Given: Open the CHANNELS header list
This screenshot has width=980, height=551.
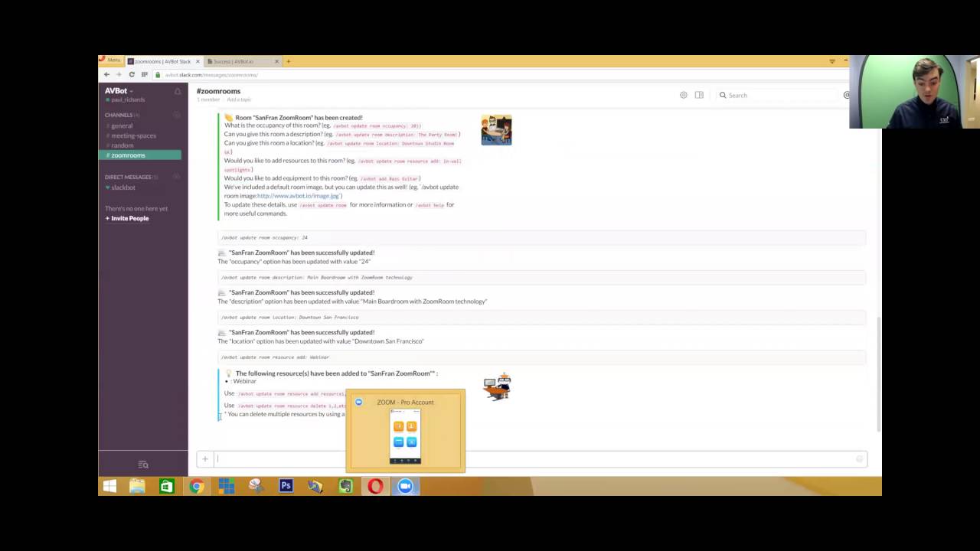Looking at the screenshot, I should click(121, 115).
